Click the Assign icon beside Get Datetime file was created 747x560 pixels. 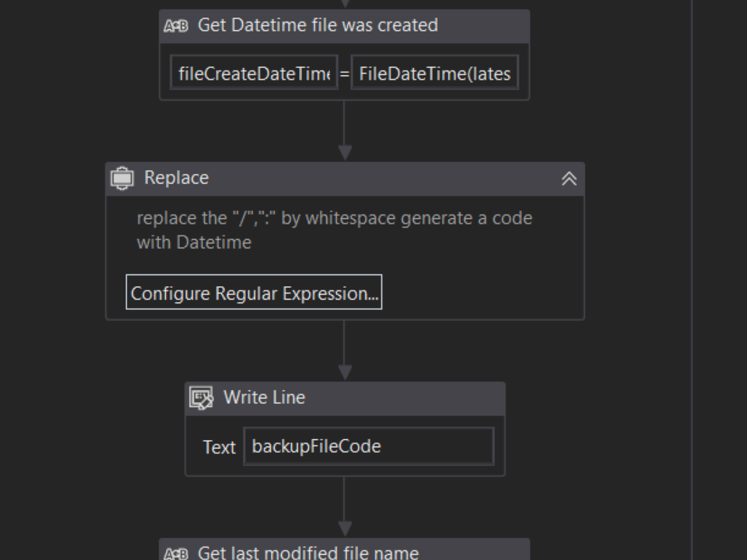point(176,26)
